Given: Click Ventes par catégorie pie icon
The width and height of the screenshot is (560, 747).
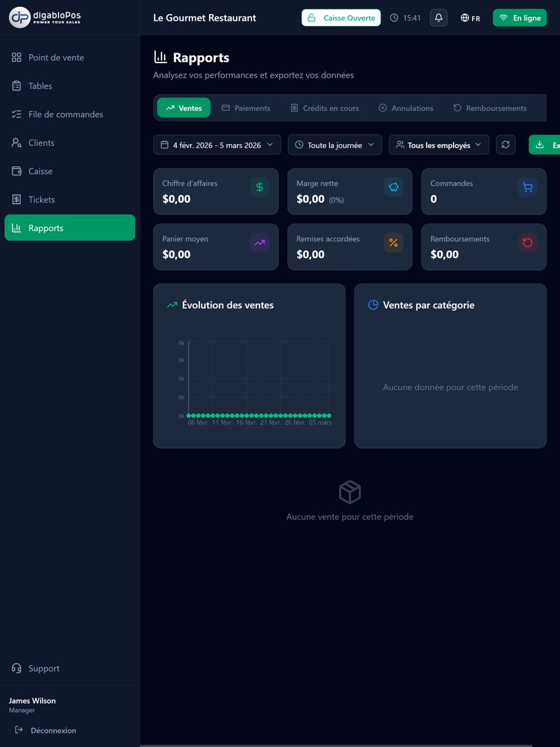Looking at the screenshot, I should (x=374, y=305).
